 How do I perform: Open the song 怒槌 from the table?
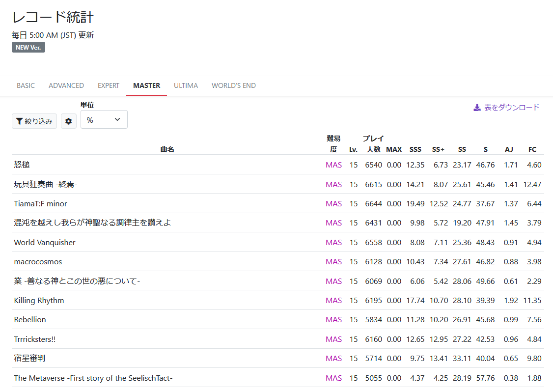[x=22, y=165]
